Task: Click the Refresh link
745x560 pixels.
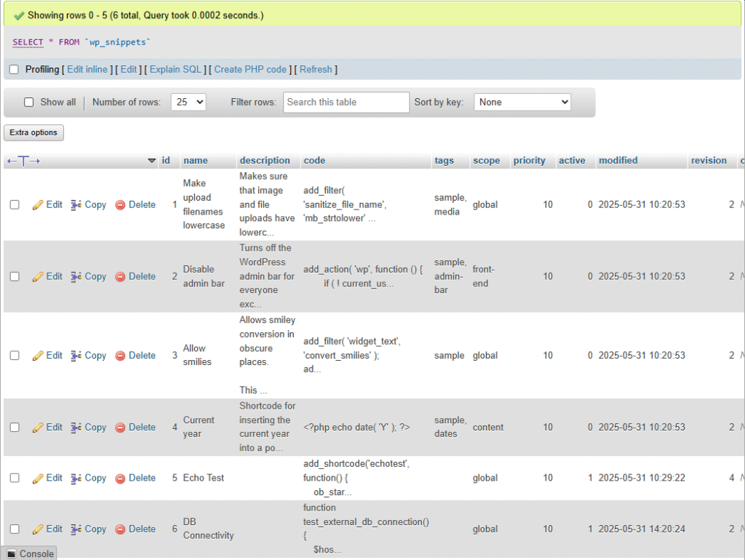Action: 316,69
